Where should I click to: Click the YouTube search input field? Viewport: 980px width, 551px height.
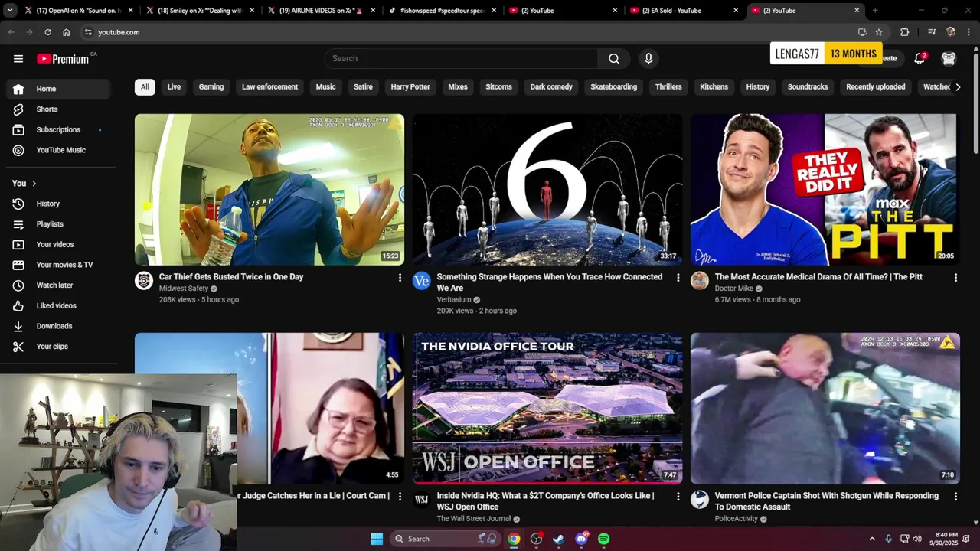click(x=461, y=58)
